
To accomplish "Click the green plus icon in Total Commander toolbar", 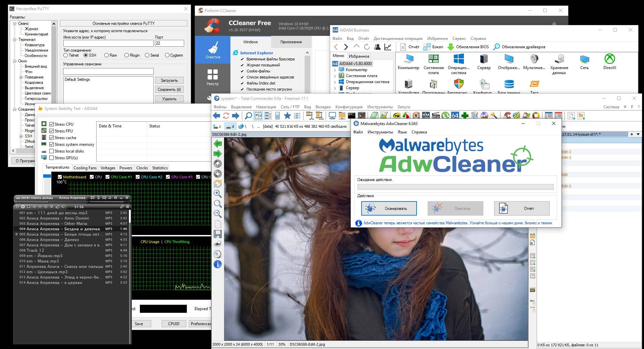I will [x=465, y=116].
